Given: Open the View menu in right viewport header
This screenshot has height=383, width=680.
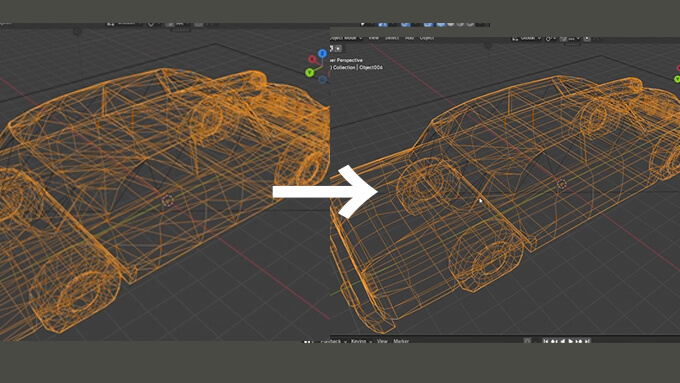Looking at the screenshot, I should click(373, 38).
